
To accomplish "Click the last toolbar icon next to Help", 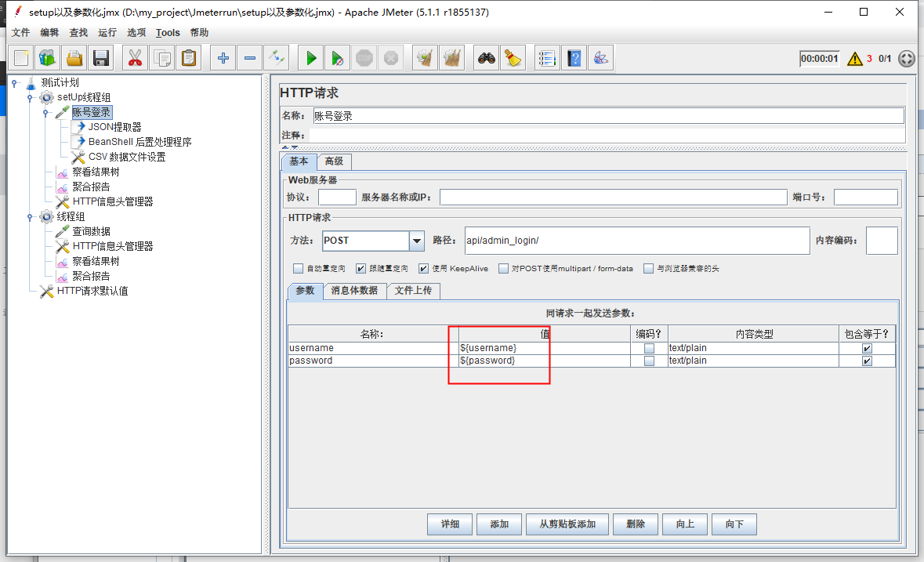I will click(600, 58).
